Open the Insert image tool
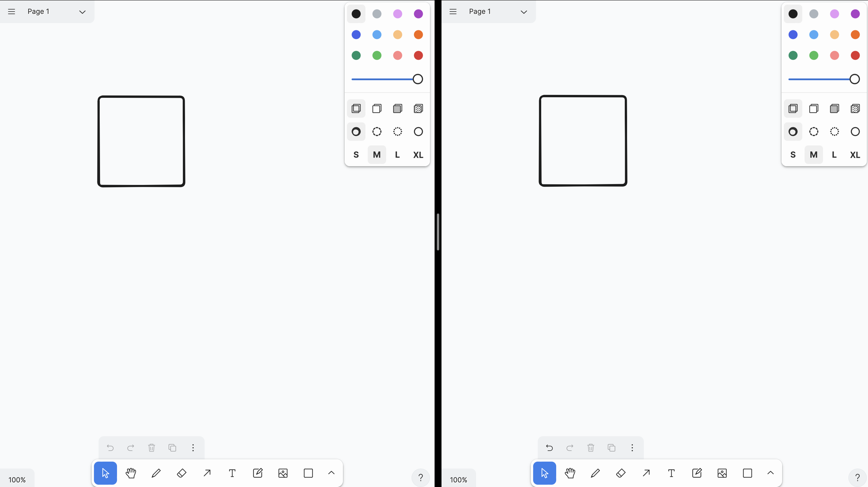This screenshot has width=868, height=487. (x=283, y=473)
